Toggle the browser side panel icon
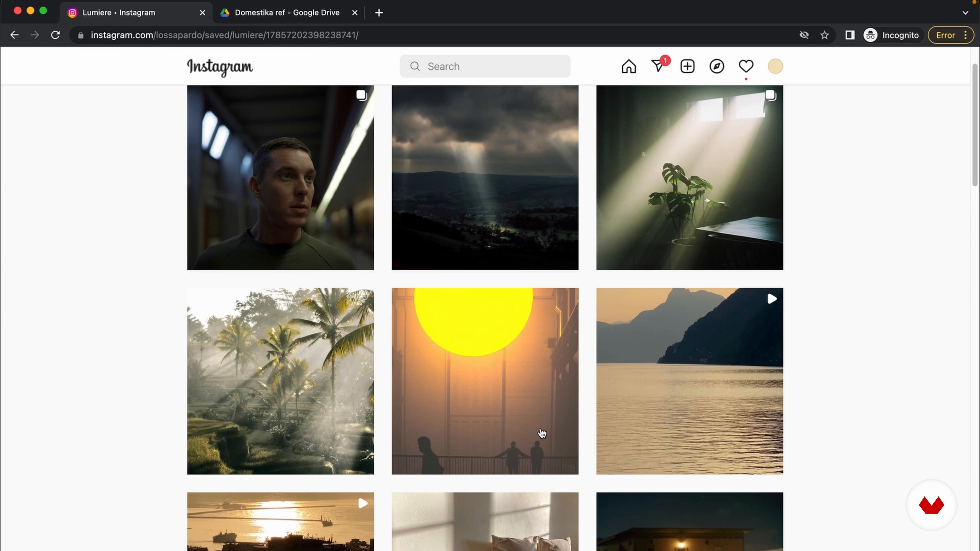 point(850,35)
